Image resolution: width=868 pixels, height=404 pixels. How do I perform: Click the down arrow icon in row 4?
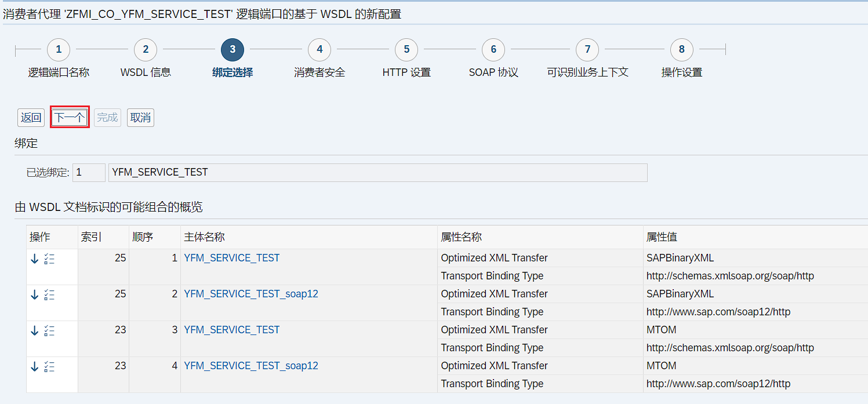click(35, 366)
